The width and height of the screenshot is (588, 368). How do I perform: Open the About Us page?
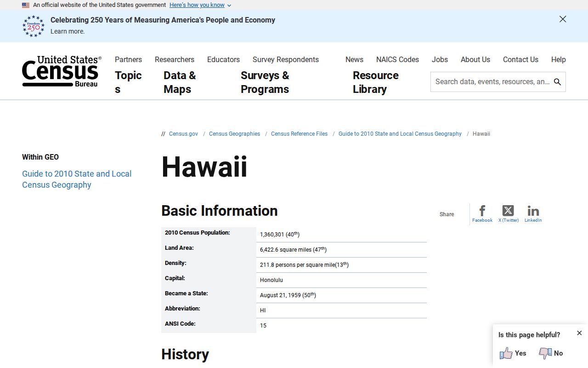(x=475, y=59)
